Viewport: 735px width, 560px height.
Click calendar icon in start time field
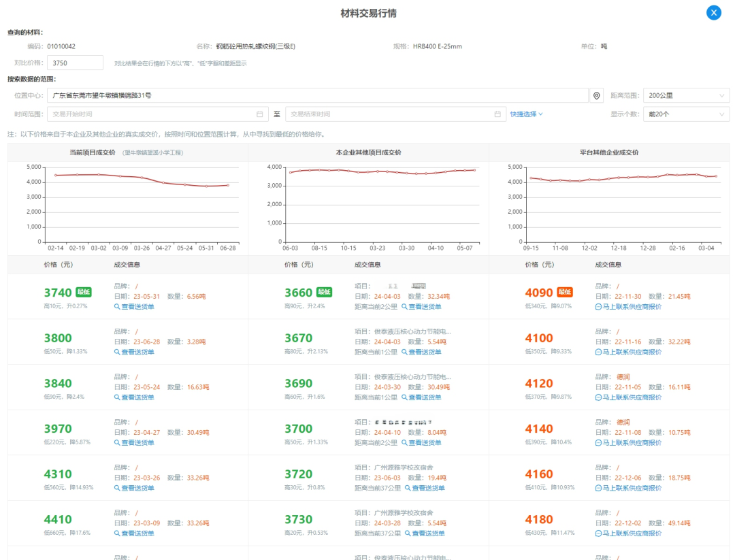tap(259, 114)
